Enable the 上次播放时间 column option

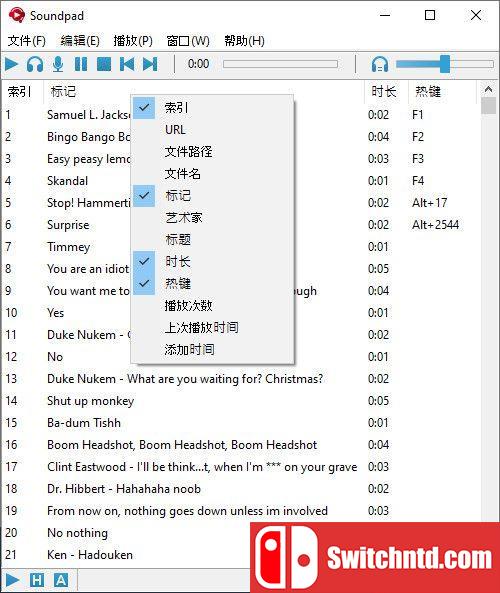point(212,327)
